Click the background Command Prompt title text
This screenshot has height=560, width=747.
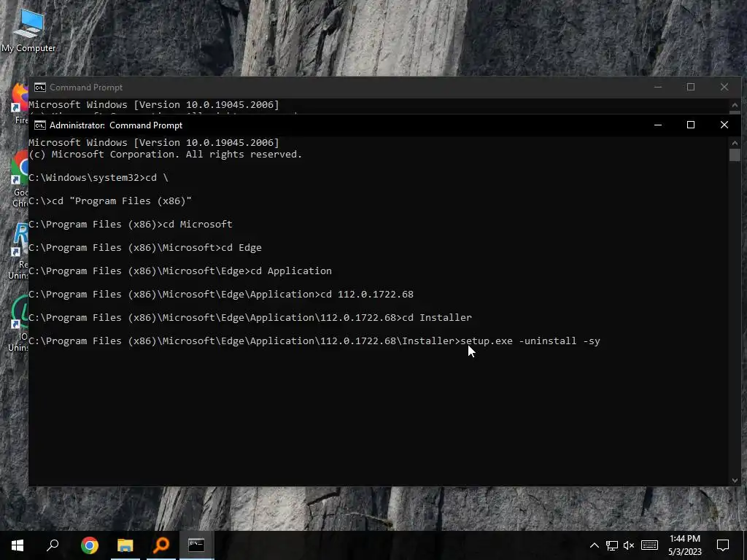86,87
